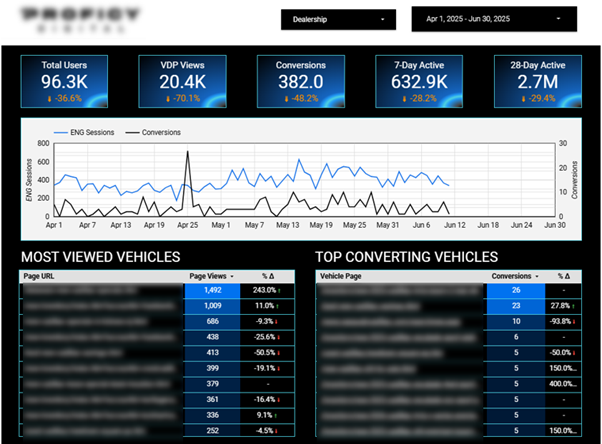The image size is (602, 444).
Task: Click the sort arrow beside Page Views header
Action: tap(234, 276)
